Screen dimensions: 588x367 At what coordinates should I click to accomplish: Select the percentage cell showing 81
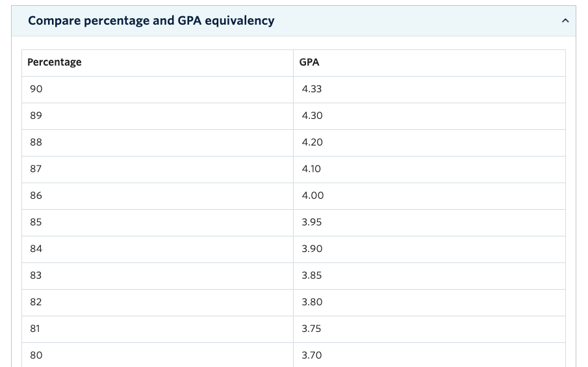pos(157,329)
